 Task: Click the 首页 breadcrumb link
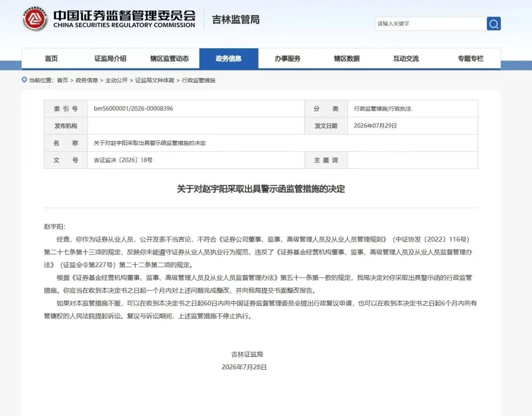[x=63, y=80]
